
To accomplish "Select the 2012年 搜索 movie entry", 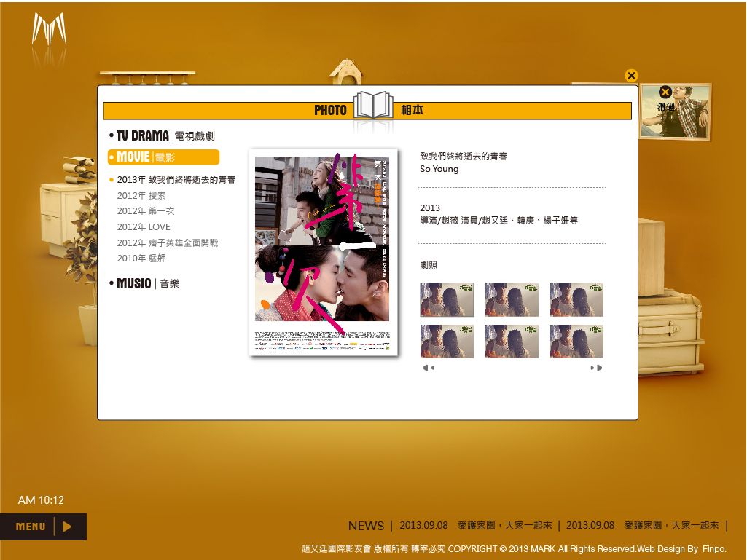I will (141, 195).
